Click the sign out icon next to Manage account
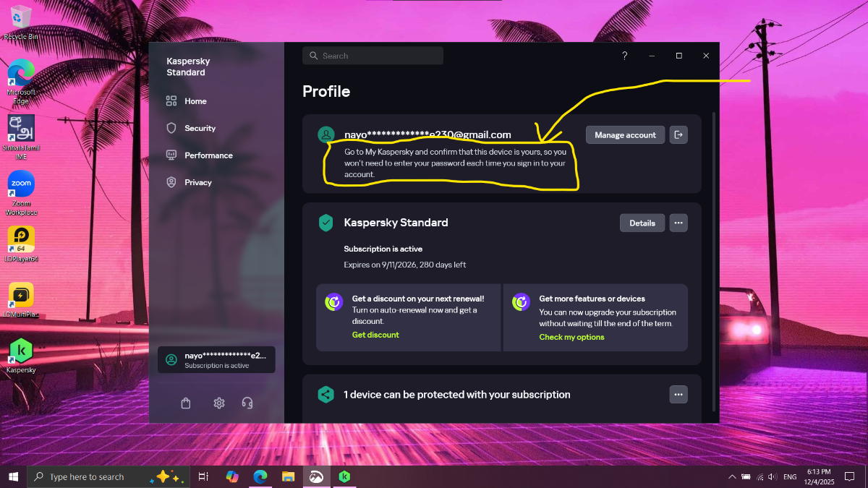 tap(678, 135)
